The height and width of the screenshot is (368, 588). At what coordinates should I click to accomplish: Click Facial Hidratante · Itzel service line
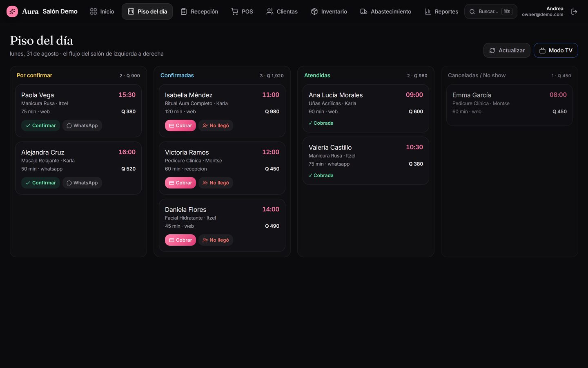190,218
